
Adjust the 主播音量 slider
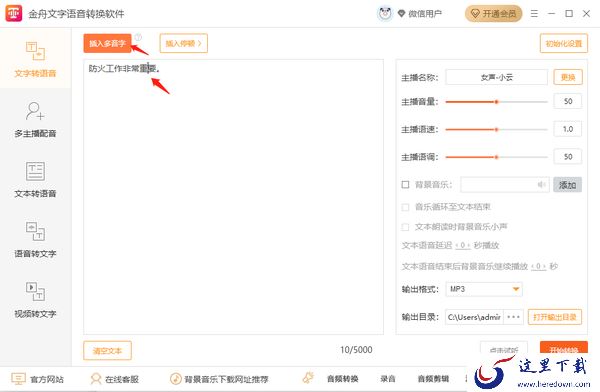click(x=496, y=102)
